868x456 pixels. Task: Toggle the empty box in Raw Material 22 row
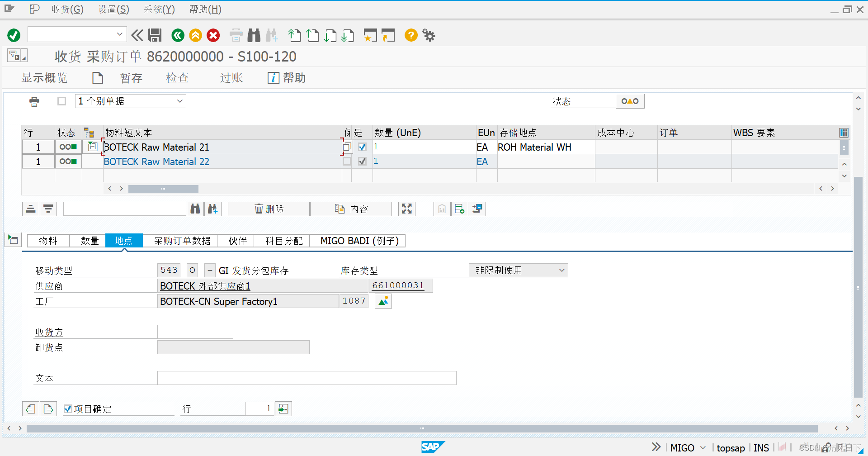(347, 161)
